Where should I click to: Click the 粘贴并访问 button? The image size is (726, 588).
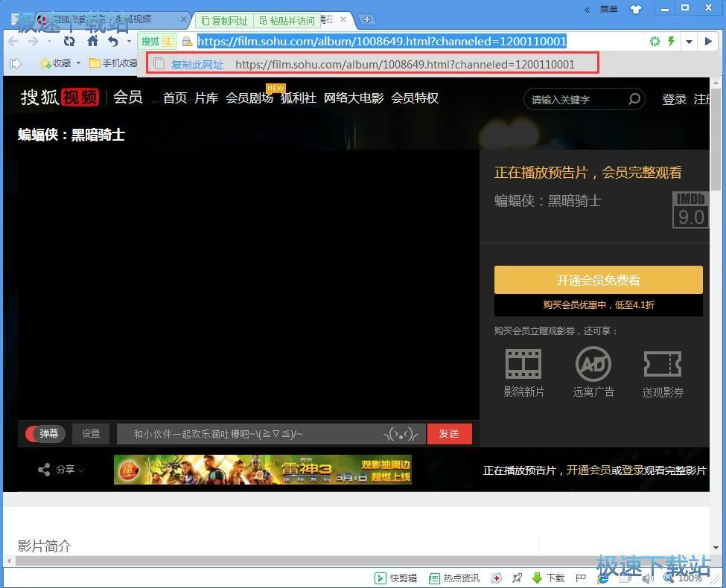click(287, 21)
